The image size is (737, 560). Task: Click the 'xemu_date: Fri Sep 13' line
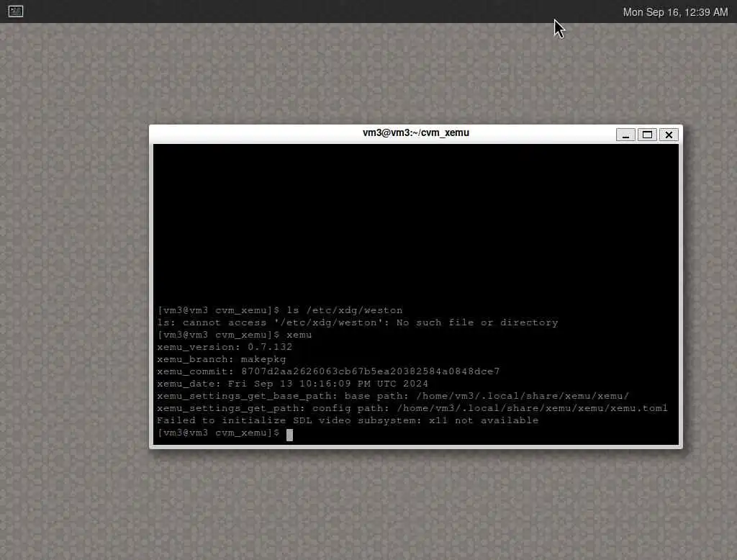tap(292, 384)
